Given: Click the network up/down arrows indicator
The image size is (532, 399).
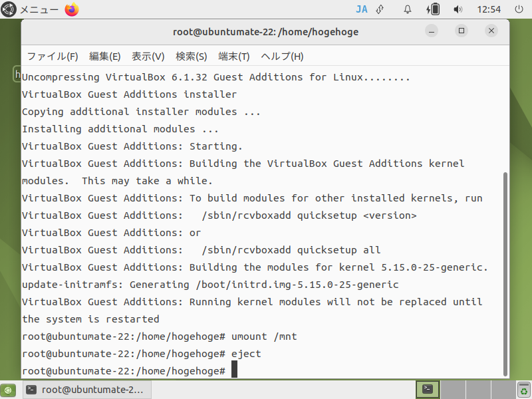Looking at the screenshot, I should (x=379, y=9).
